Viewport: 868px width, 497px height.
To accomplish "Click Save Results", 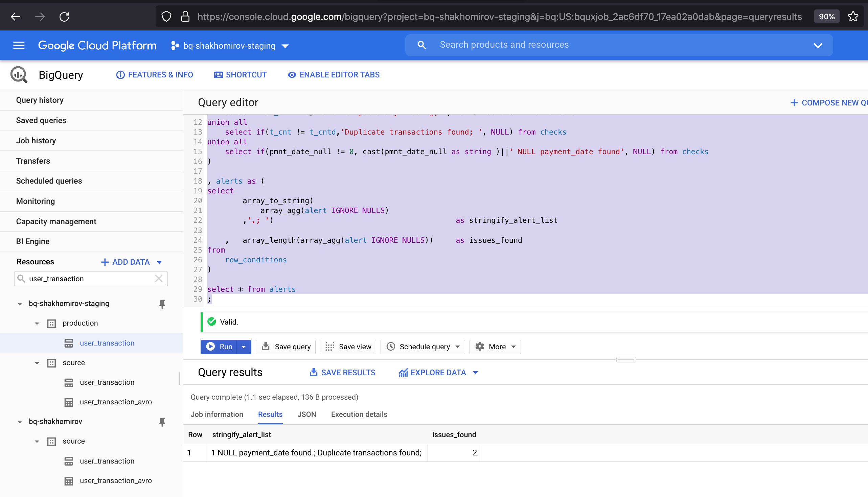I will 342,372.
